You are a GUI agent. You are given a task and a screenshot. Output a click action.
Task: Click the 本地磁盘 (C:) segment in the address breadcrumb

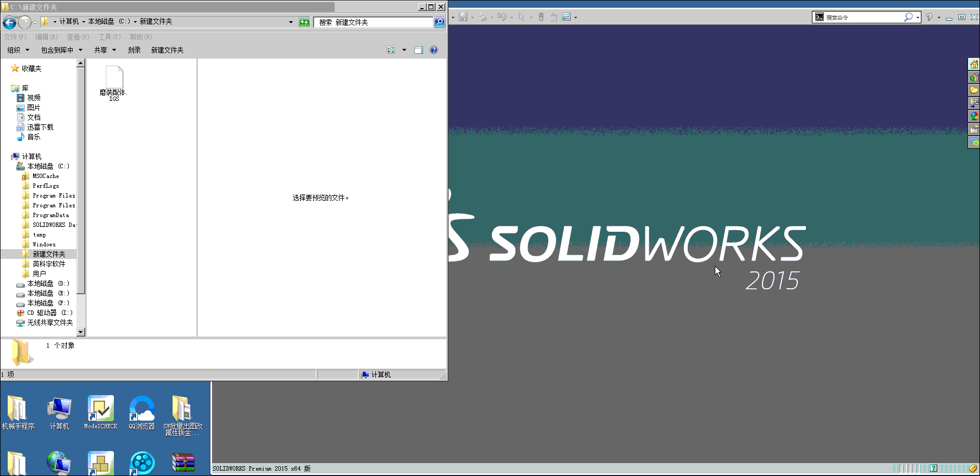[x=109, y=22]
